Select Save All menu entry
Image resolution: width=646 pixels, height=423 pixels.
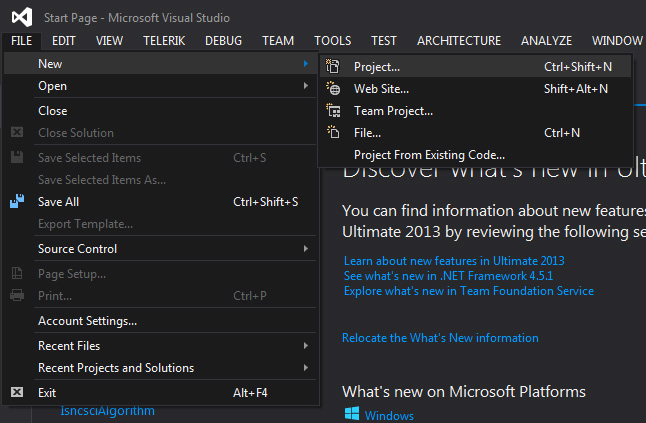click(161, 202)
